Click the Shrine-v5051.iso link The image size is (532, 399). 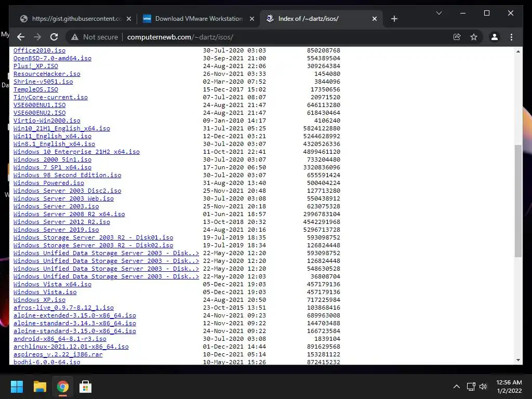tap(43, 82)
